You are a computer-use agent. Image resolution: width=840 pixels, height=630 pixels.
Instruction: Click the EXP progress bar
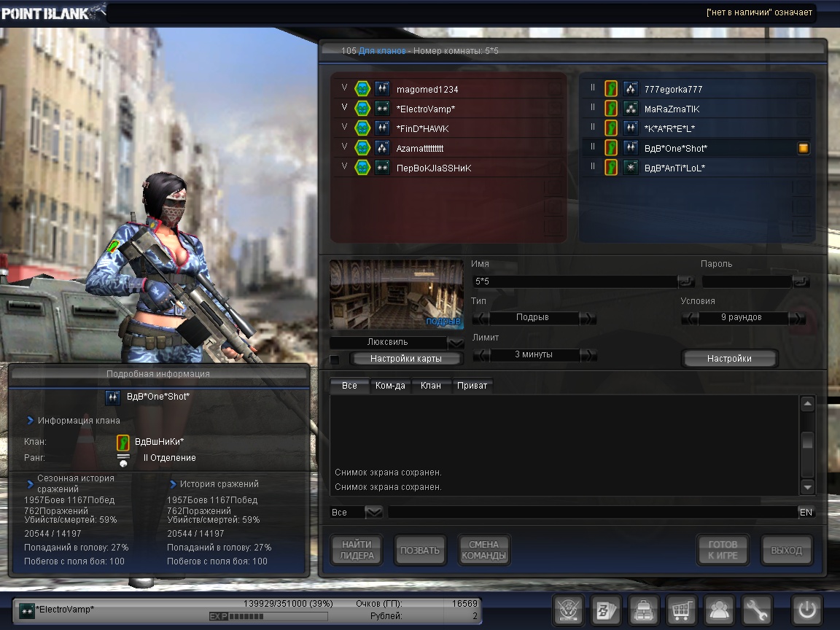(268, 617)
